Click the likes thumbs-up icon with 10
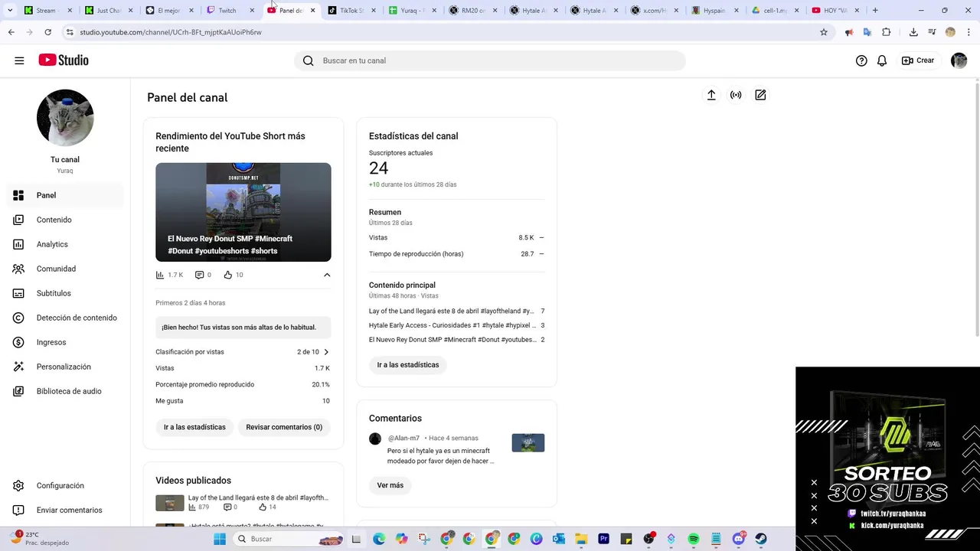This screenshot has height=551, width=980. (228, 275)
